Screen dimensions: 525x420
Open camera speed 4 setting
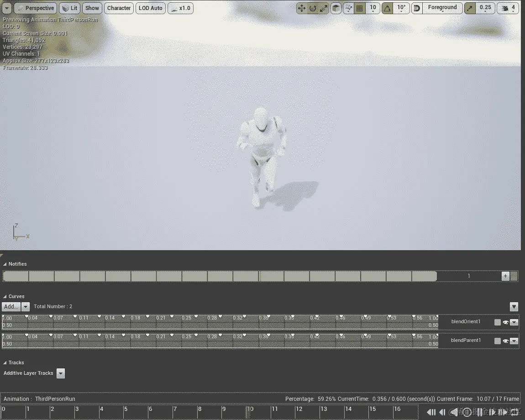click(508, 8)
